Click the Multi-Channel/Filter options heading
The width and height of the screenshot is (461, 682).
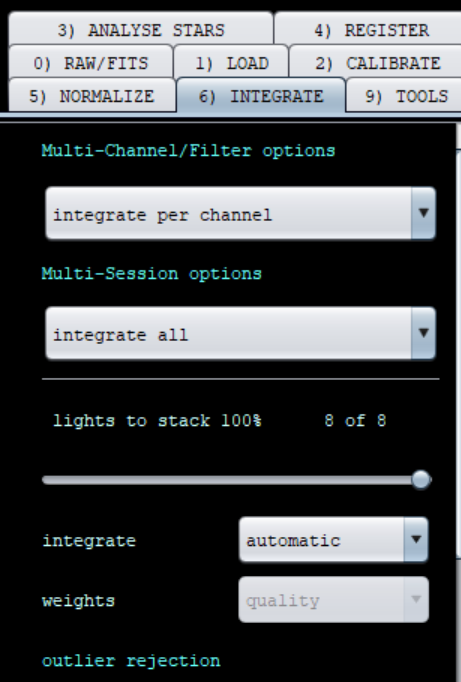[188, 151]
